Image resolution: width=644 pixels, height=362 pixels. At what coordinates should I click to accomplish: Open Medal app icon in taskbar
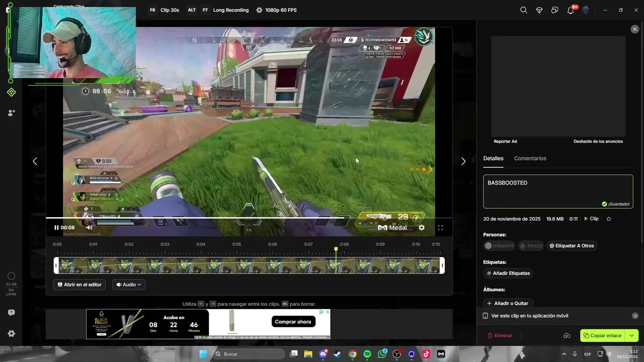coord(441,354)
